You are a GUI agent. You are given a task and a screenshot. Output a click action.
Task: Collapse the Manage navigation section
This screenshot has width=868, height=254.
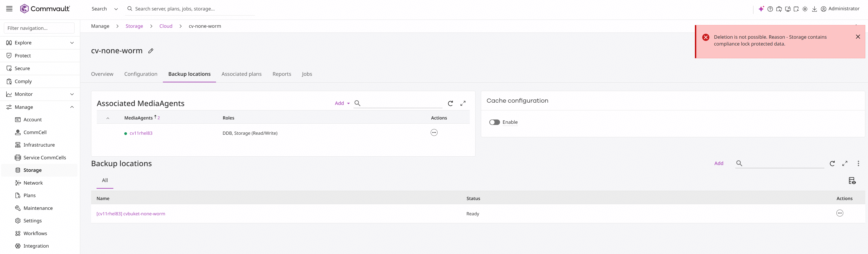point(72,107)
